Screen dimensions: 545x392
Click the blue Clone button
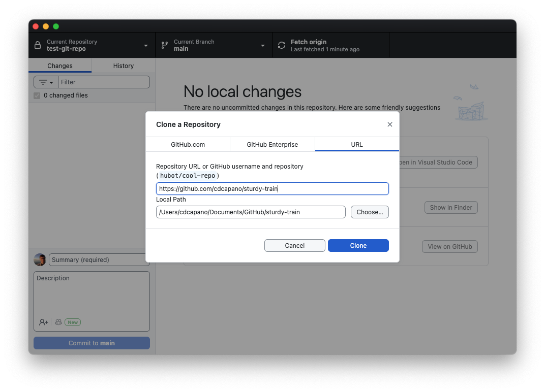point(358,245)
